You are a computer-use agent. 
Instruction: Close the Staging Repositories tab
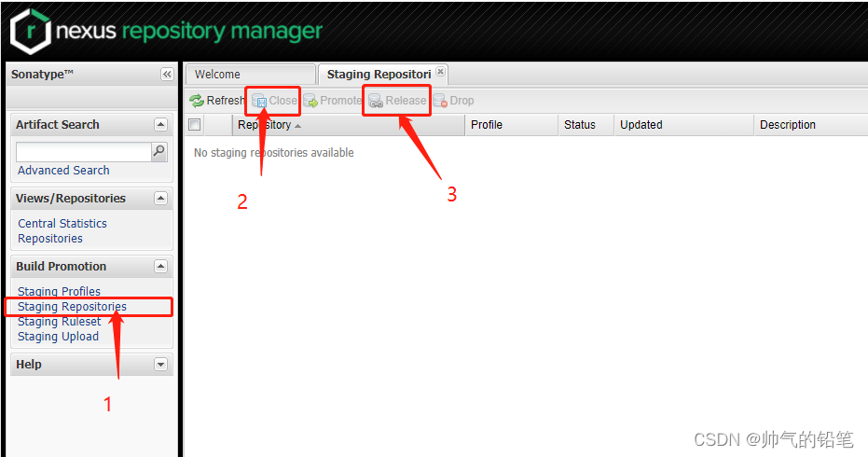coord(441,72)
